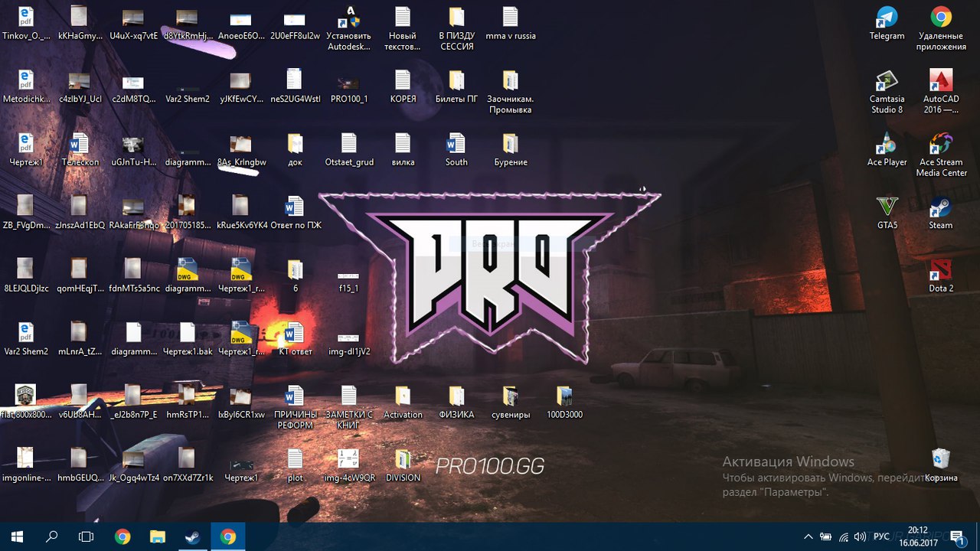This screenshot has height=551, width=980.
Task: Select the Чертеж1.bak file
Action: tap(188, 339)
